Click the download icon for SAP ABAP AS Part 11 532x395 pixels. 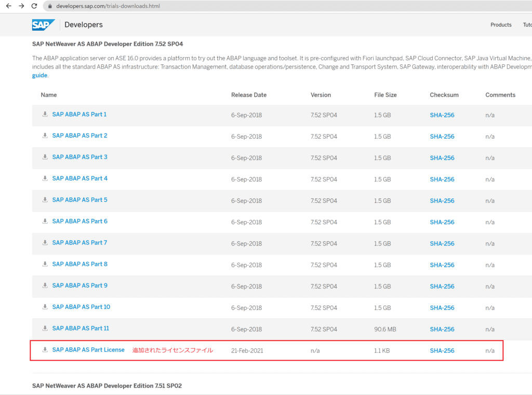tap(45, 328)
